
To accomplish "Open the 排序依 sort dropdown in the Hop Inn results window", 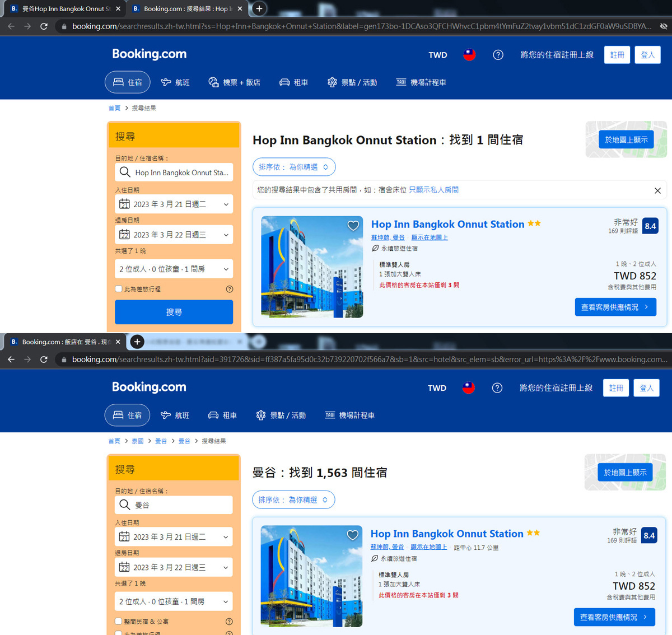I will click(x=294, y=167).
